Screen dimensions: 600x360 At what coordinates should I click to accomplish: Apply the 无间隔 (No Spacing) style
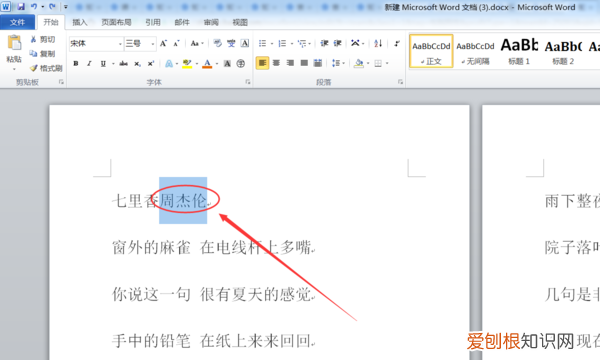[476, 51]
